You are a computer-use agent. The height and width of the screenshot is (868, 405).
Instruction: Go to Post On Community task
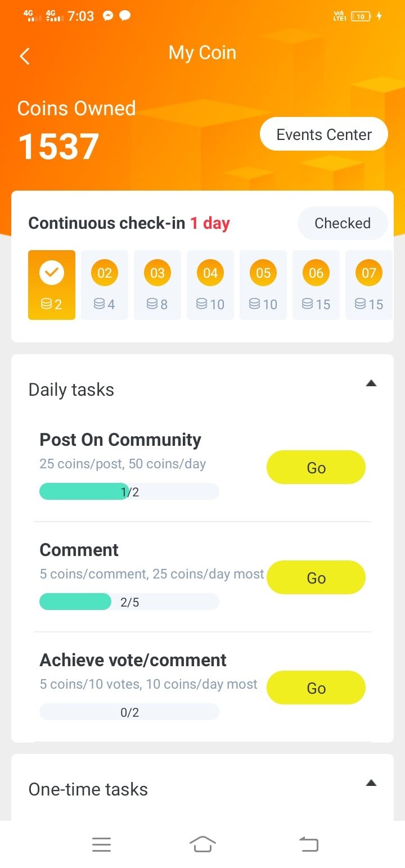316,467
